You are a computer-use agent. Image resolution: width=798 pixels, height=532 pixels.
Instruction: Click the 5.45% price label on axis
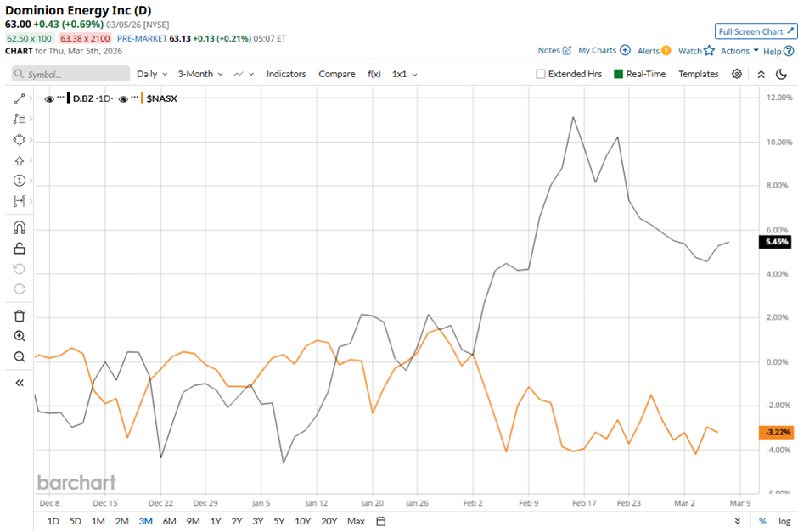pyautogui.click(x=776, y=242)
